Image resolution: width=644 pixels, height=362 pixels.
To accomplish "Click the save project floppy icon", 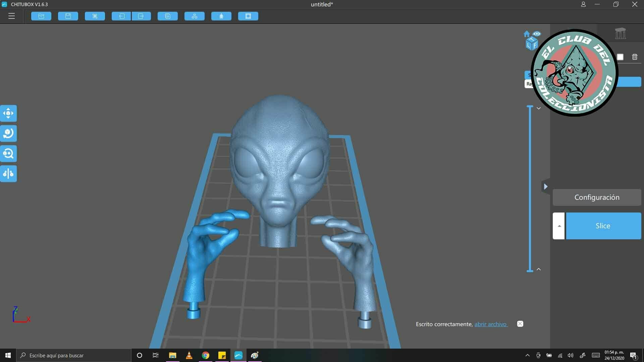I will point(68,16).
